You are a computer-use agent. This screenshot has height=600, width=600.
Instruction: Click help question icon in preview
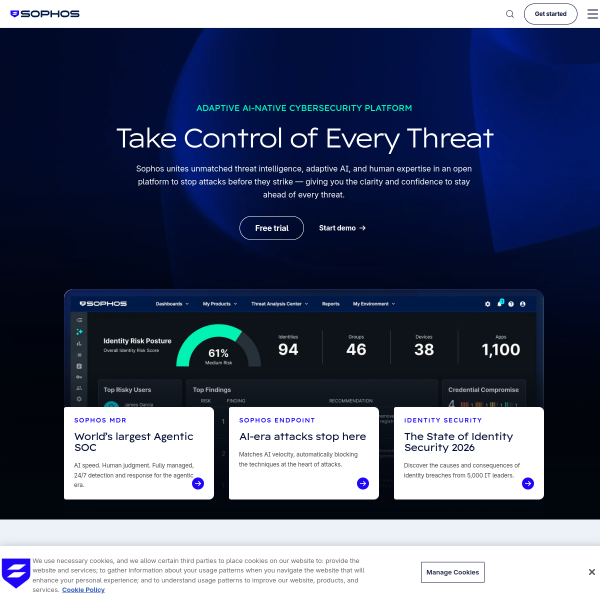(511, 304)
